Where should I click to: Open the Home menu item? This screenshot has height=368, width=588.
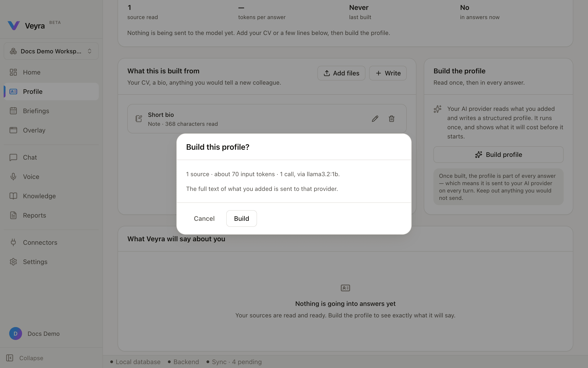[x=51, y=72]
